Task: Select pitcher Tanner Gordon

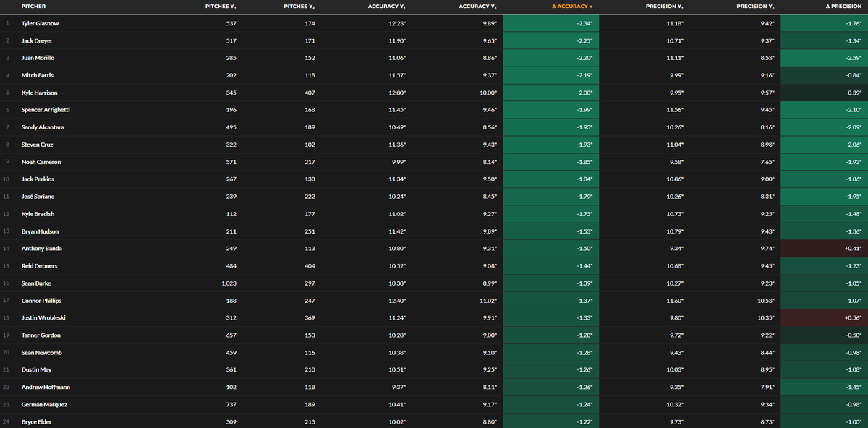Action: pyautogui.click(x=41, y=335)
